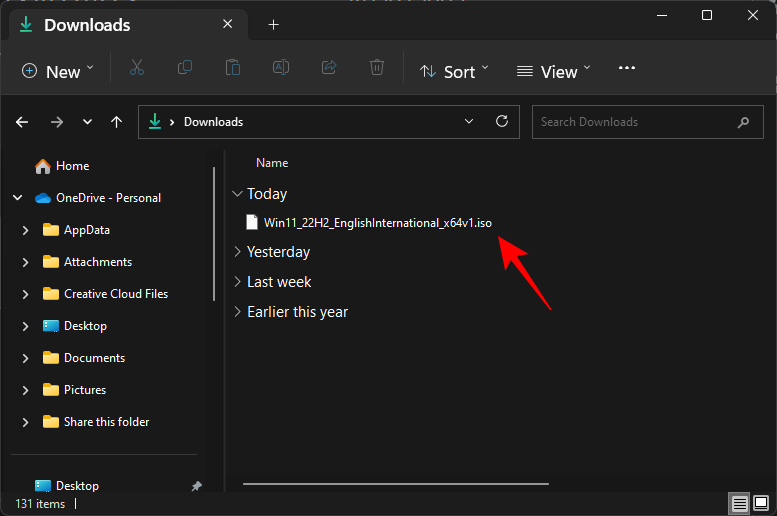Expand the Creative Cloud Files node
Viewport: 777px width, 516px height.
pos(25,294)
